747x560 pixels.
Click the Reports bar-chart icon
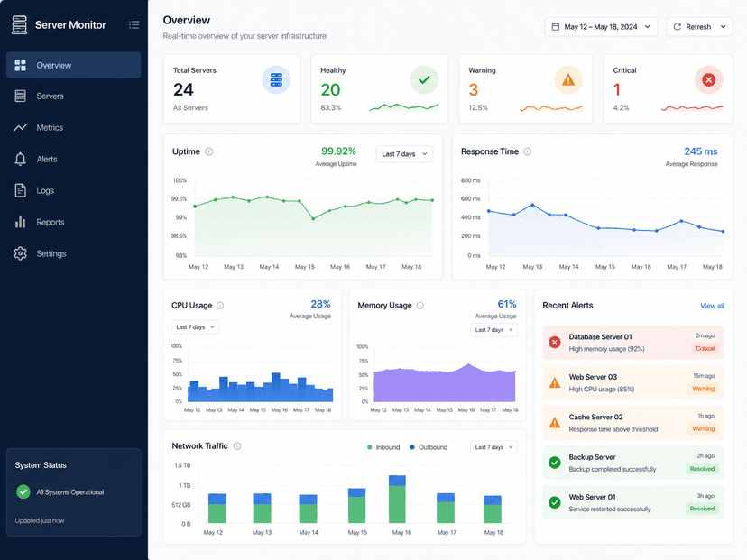pos(20,222)
